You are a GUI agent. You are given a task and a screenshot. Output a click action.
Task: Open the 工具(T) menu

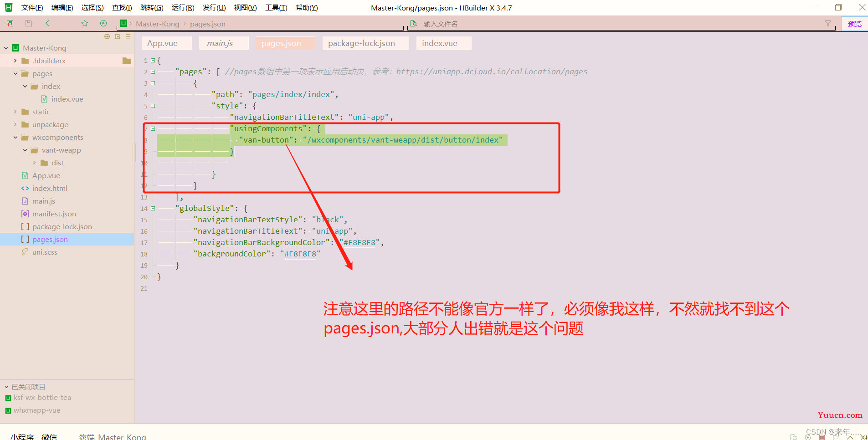276,8
